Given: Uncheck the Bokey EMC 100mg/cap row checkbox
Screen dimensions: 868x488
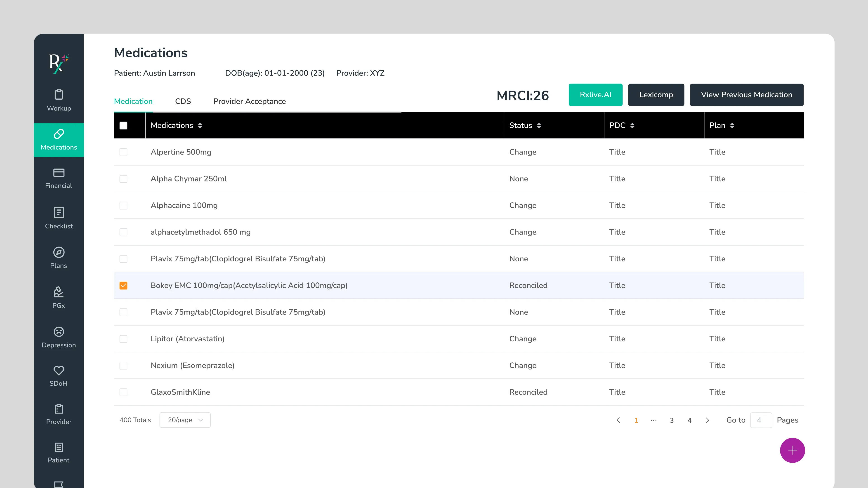Looking at the screenshot, I should (123, 286).
